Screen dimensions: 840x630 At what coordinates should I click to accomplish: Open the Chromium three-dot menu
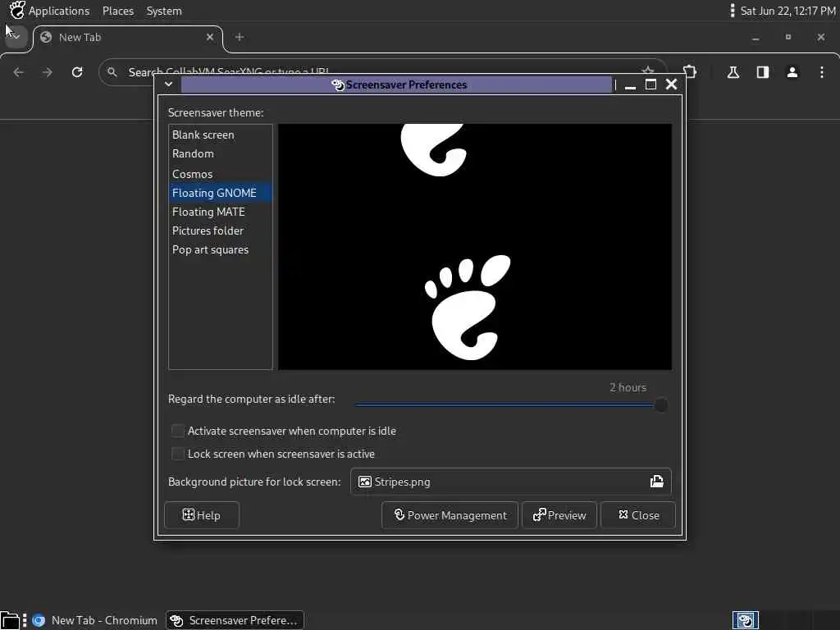[x=822, y=72]
